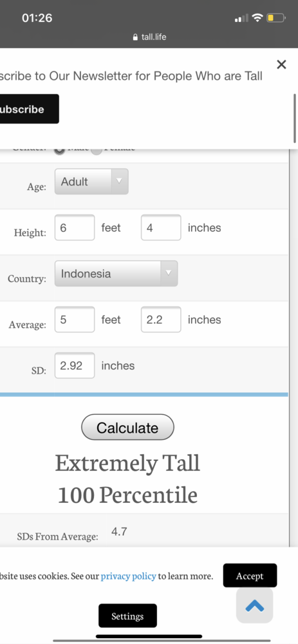The width and height of the screenshot is (298, 644).
Task: Open the privacy policy link
Action: click(x=129, y=576)
